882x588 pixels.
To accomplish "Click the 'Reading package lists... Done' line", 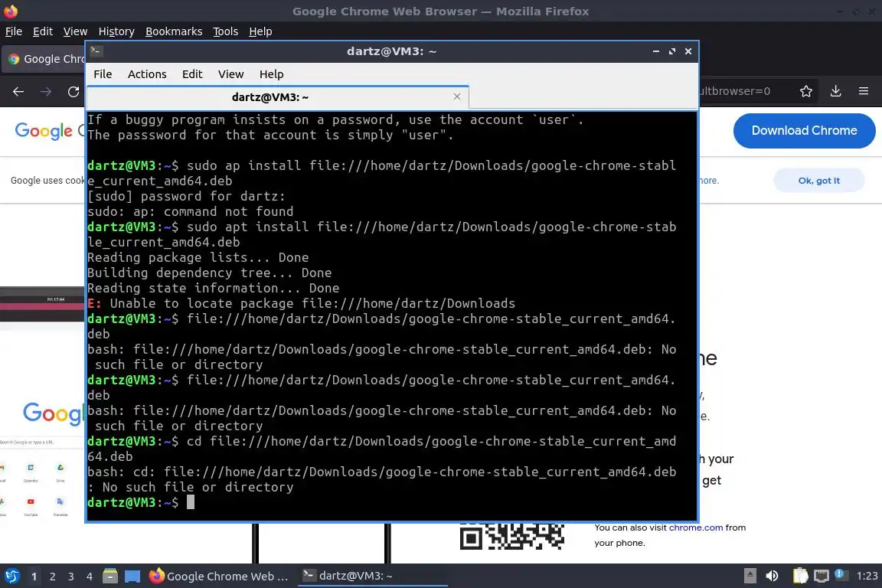I will coord(198,258).
